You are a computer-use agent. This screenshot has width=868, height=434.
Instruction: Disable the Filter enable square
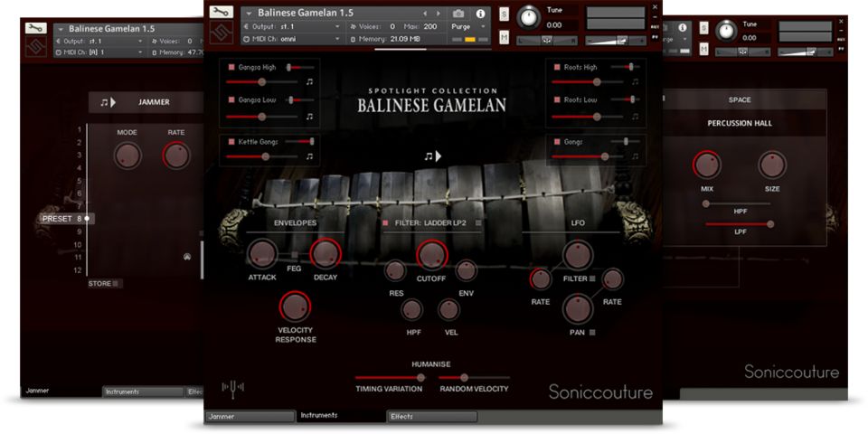(386, 222)
